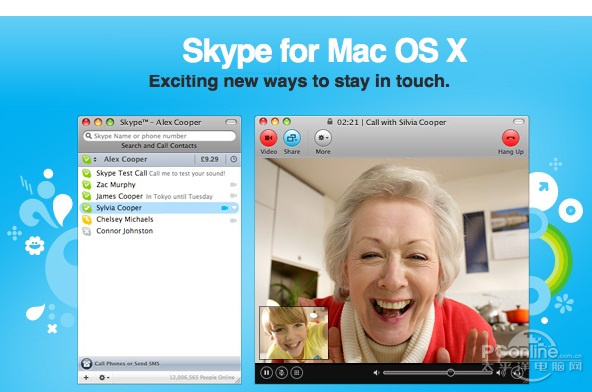Open Alex Cooper's status dropdown
The image size is (592, 392).
89,159
